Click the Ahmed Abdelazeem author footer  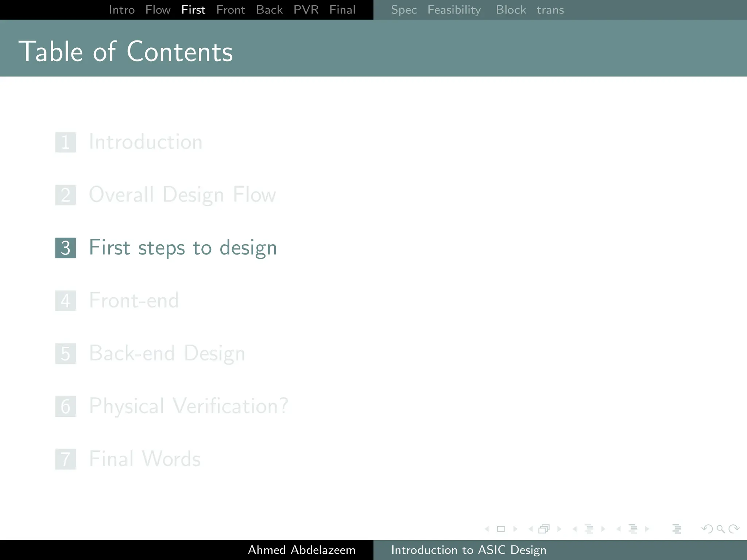302,550
